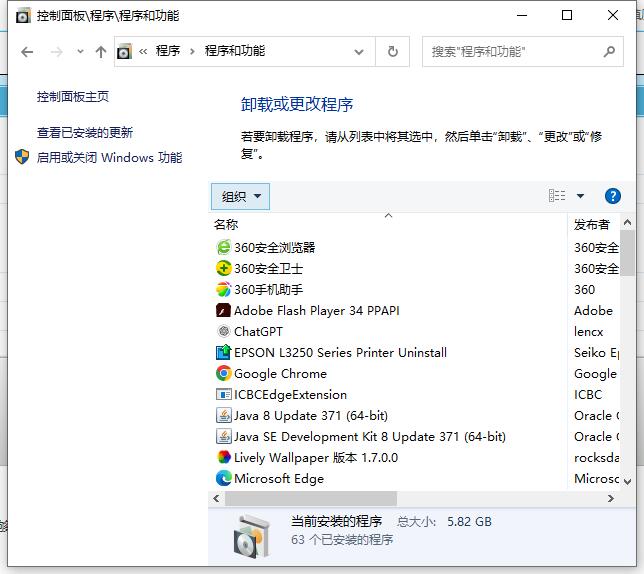Image resolution: width=644 pixels, height=574 pixels.
Task: Click the 搜索"程序和功能" search box
Action: pos(510,51)
